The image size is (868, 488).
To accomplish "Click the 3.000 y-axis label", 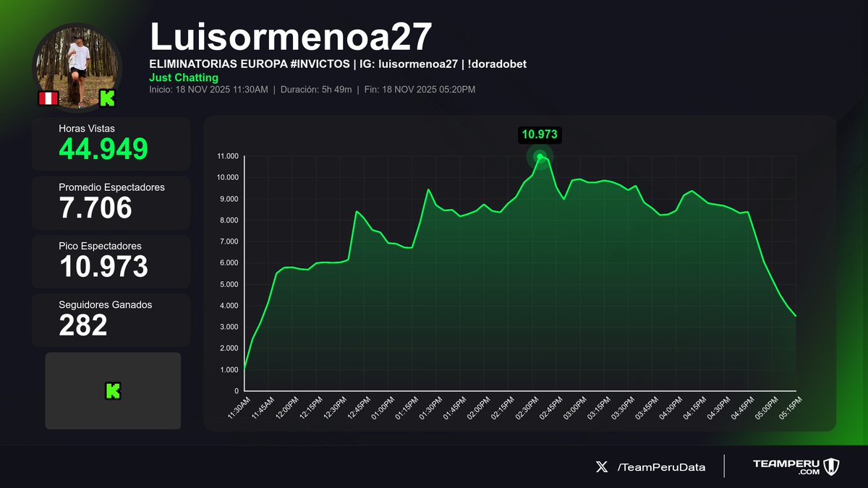I will [229, 327].
